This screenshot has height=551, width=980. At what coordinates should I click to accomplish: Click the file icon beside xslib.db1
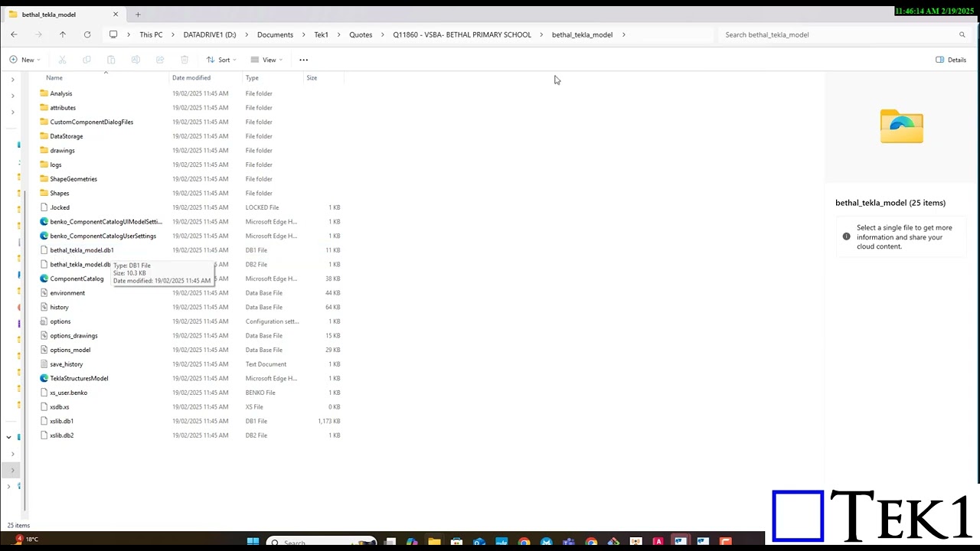44,421
